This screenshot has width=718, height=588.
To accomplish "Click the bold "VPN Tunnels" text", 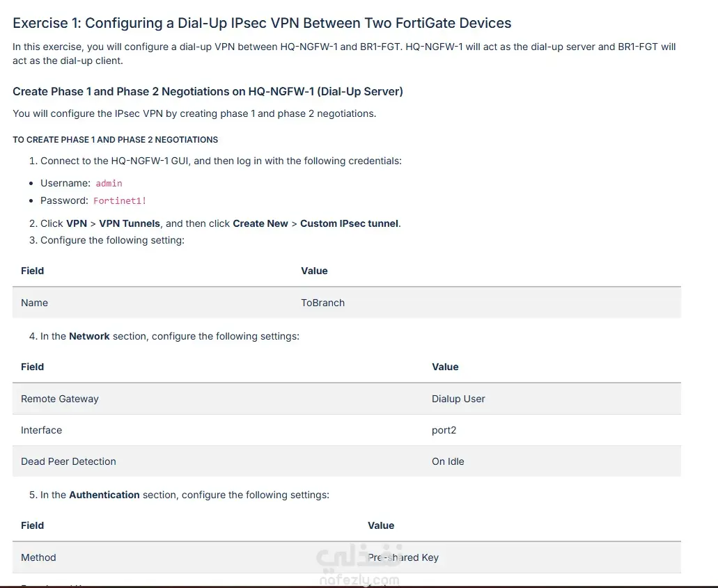I will point(130,224).
